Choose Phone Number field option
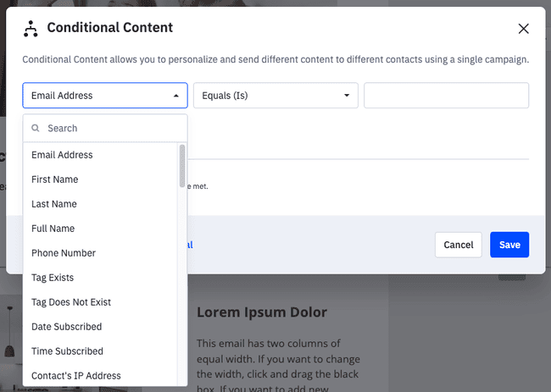Image resolution: width=551 pixels, height=392 pixels. pyautogui.click(x=64, y=253)
